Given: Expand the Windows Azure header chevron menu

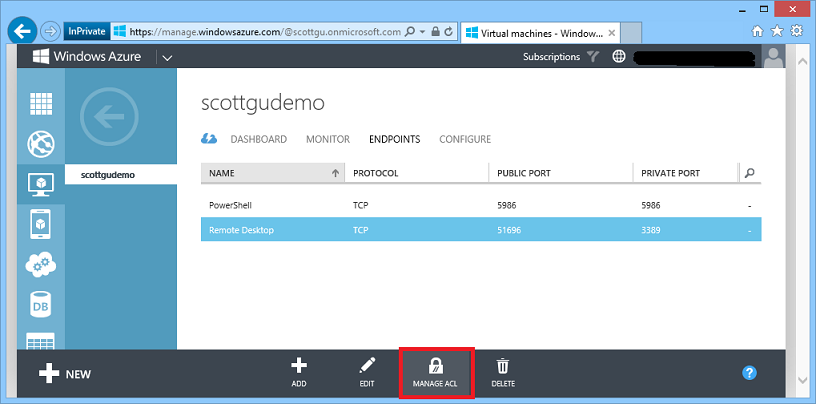Looking at the screenshot, I should pos(167,57).
